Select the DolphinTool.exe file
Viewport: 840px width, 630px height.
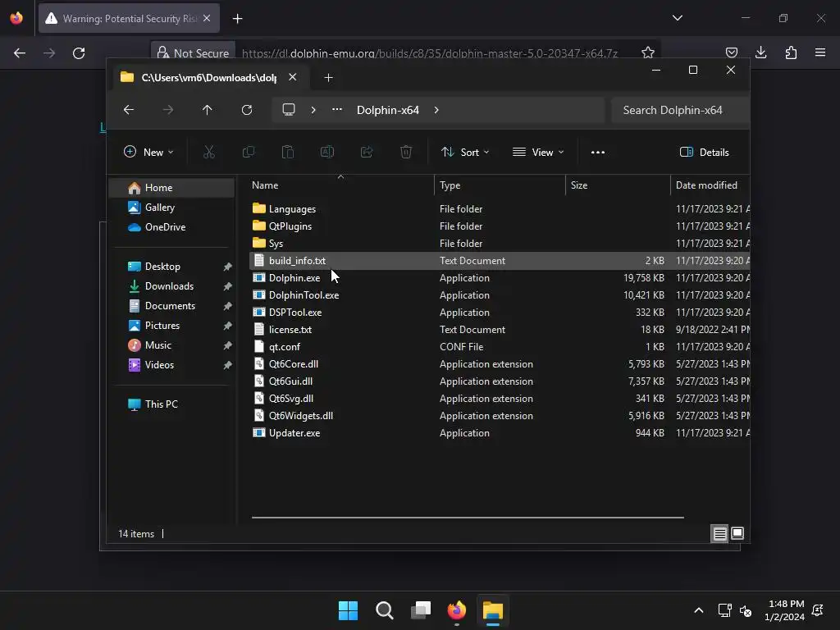click(x=304, y=295)
